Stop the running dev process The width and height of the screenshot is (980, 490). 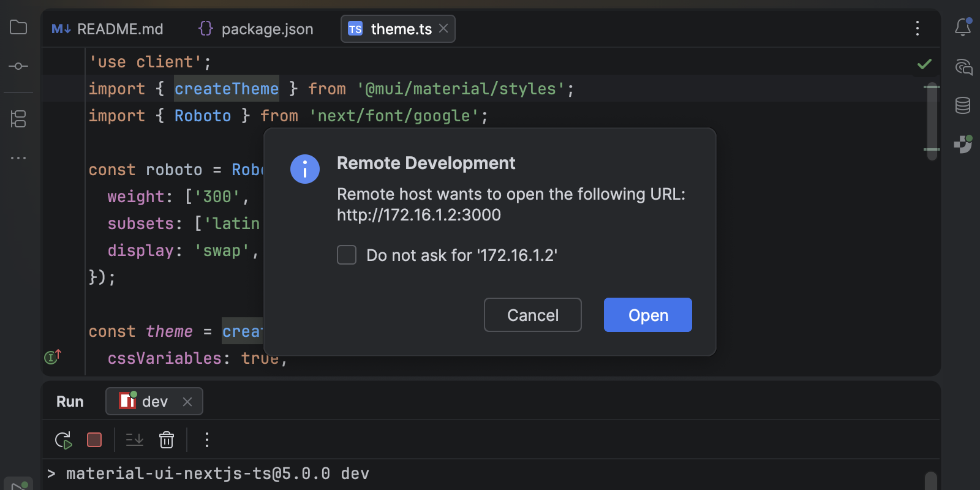click(x=94, y=440)
